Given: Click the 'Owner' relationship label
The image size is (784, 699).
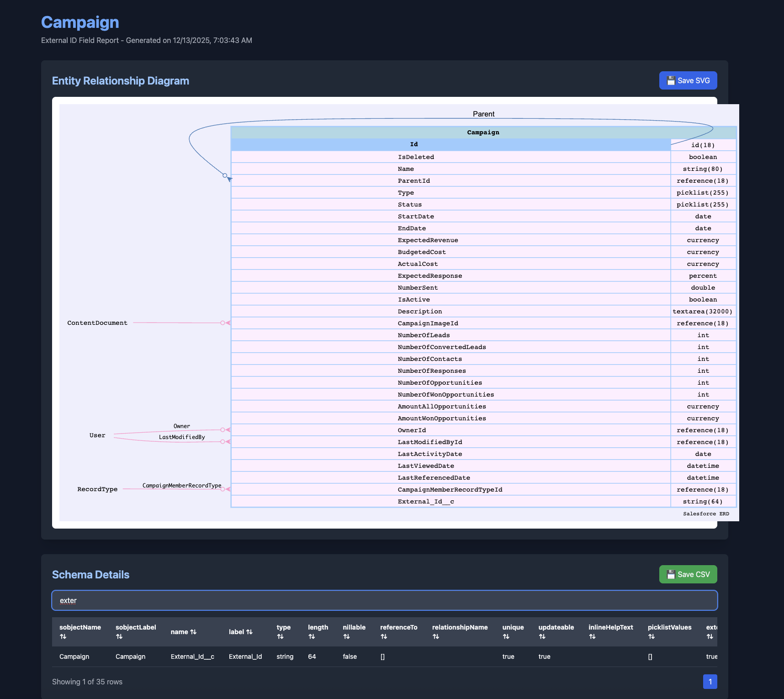Looking at the screenshot, I should (x=182, y=426).
